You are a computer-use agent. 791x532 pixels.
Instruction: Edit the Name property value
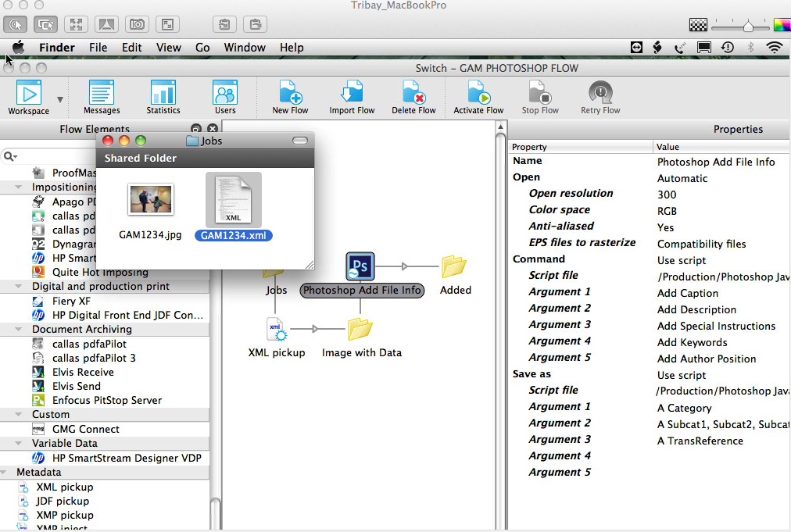716,162
